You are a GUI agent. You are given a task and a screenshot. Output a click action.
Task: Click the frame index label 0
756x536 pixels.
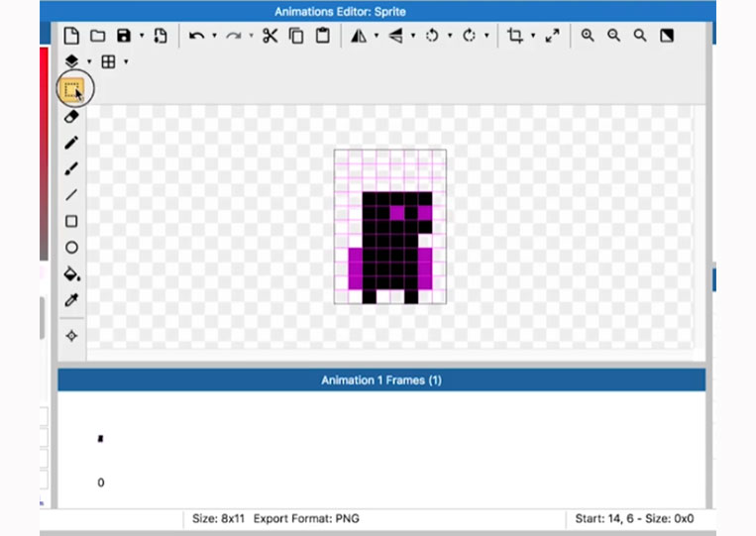(101, 482)
